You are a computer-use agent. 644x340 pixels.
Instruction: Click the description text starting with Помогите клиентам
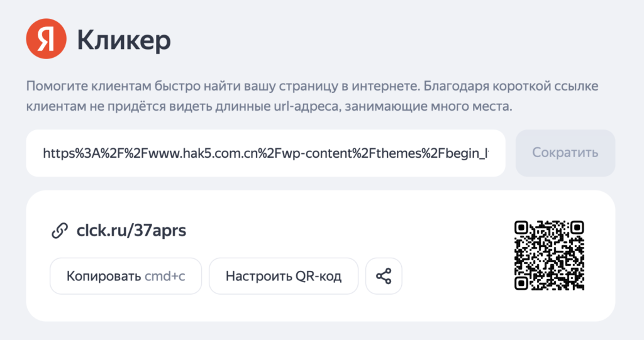coord(312,96)
